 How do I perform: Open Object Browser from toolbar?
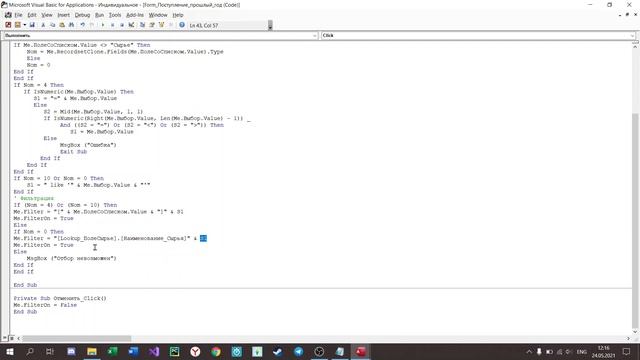coord(161,25)
